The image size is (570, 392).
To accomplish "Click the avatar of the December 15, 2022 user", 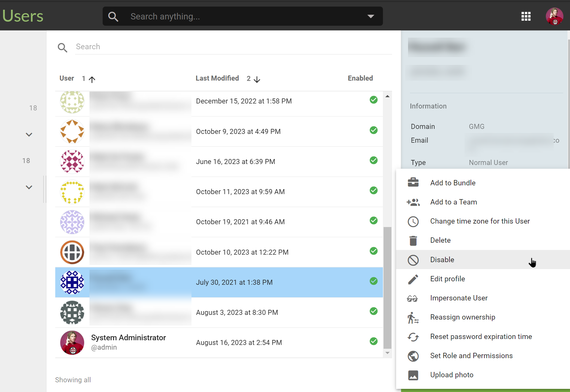I will pyautogui.click(x=72, y=102).
